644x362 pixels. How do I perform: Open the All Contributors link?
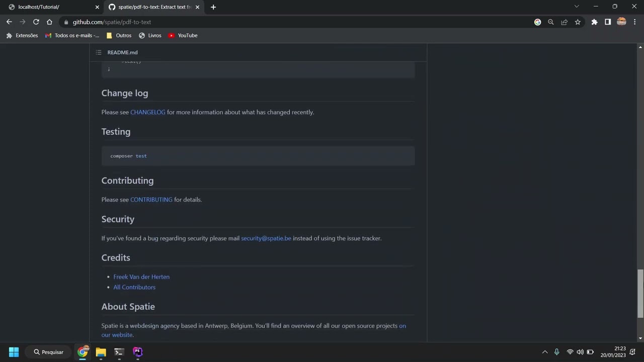pyautogui.click(x=134, y=287)
